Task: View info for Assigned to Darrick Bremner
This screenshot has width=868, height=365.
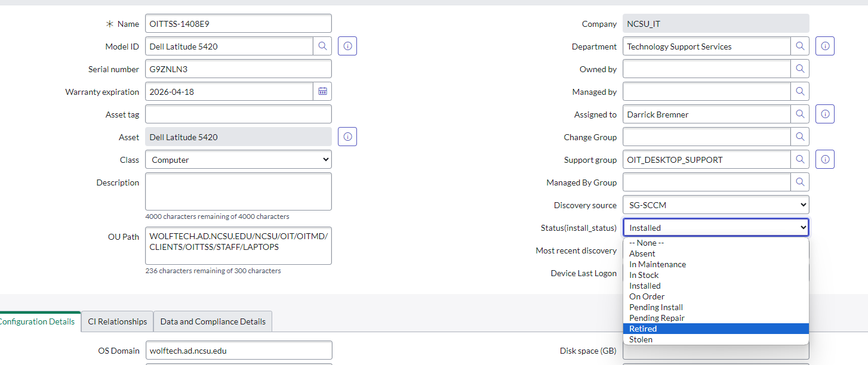Action: (x=824, y=114)
